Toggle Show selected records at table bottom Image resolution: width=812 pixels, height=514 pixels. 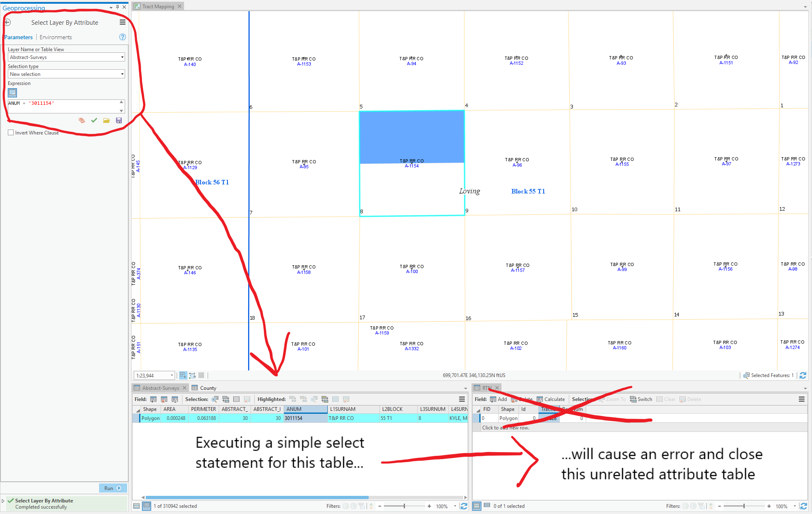147,506
